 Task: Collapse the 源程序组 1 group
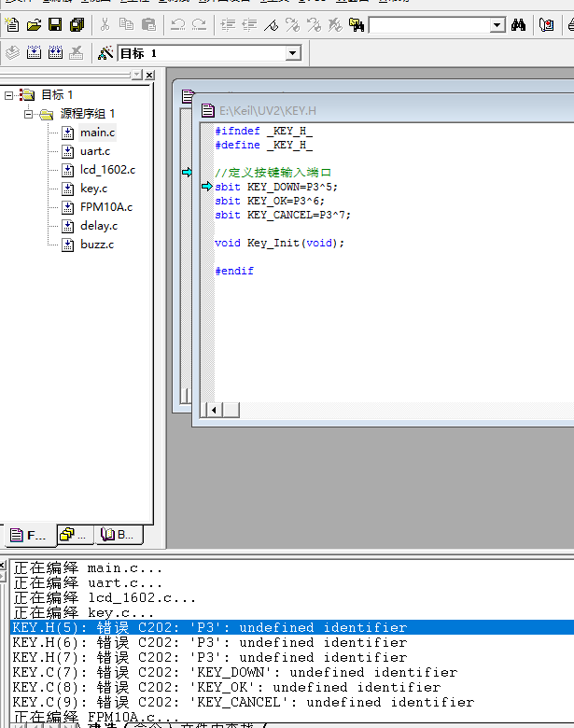point(29,114)
